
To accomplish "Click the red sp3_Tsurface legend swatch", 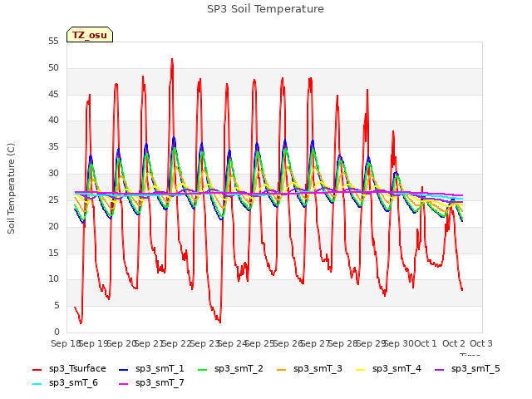I will point(37,369).
